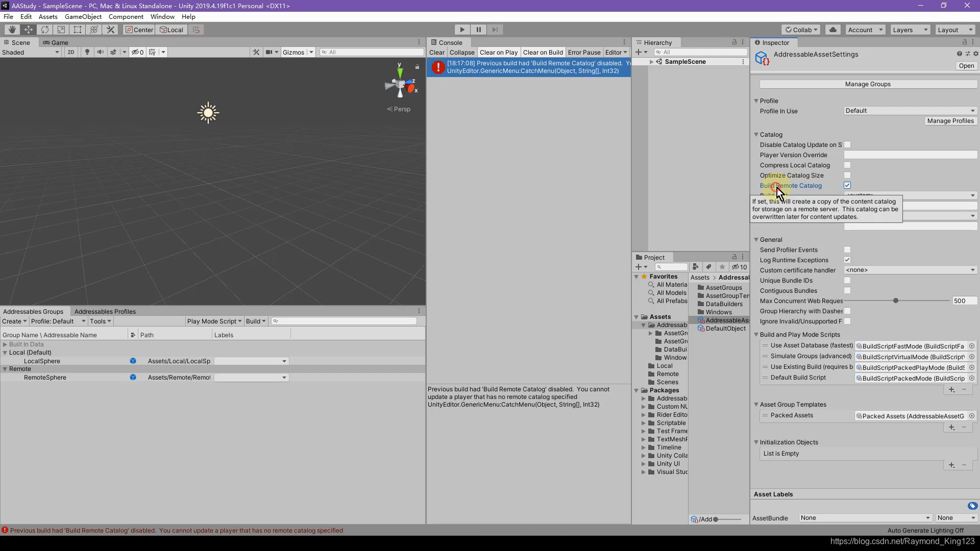Click the Manage Profiles button
Screen dimensions: 980x551
(x=950, y=121)
